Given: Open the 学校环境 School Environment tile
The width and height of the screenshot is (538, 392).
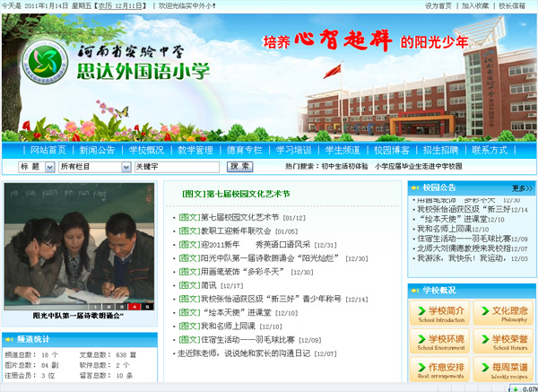Looking at the screenshot, I should click(440, 341).
